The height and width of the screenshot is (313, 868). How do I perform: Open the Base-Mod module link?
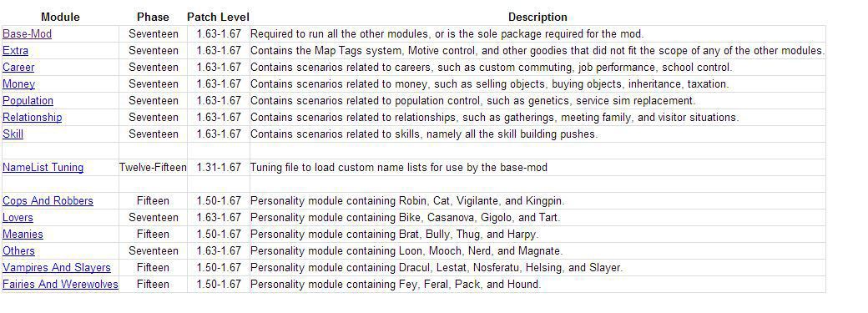(27, 33)
